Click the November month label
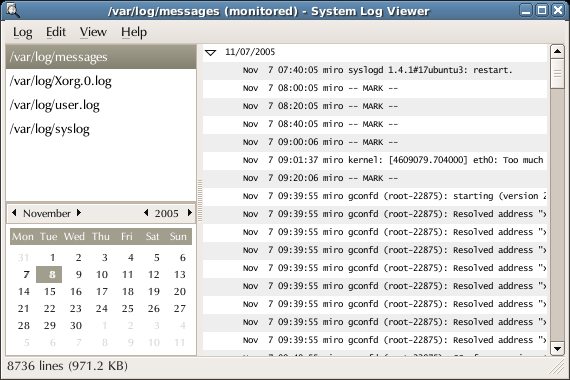This screenshot has width=570, height=380. tap(47, 213)
